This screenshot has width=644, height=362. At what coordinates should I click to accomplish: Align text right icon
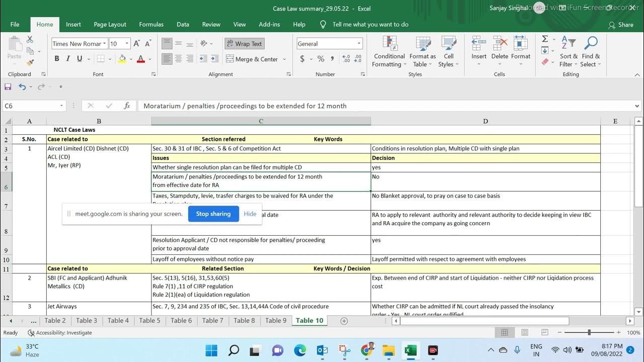189,59
